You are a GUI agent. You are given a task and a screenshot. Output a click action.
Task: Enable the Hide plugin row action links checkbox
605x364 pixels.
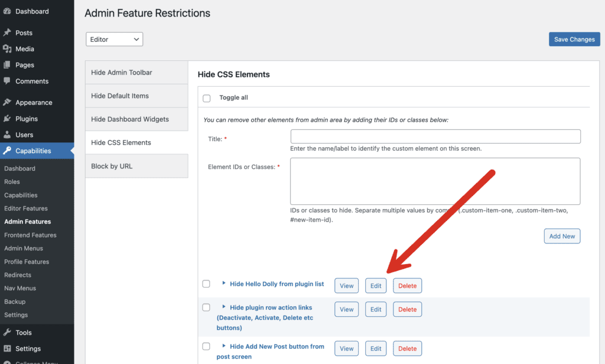coord(206,308)
